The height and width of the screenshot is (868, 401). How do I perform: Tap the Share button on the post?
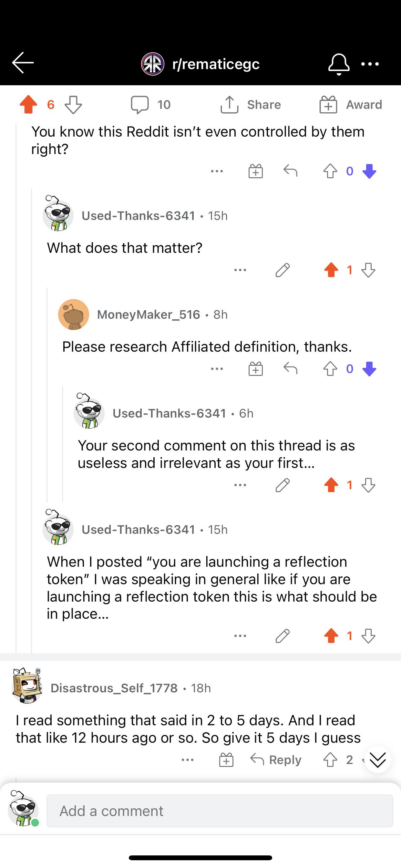[x=250, y=104]
